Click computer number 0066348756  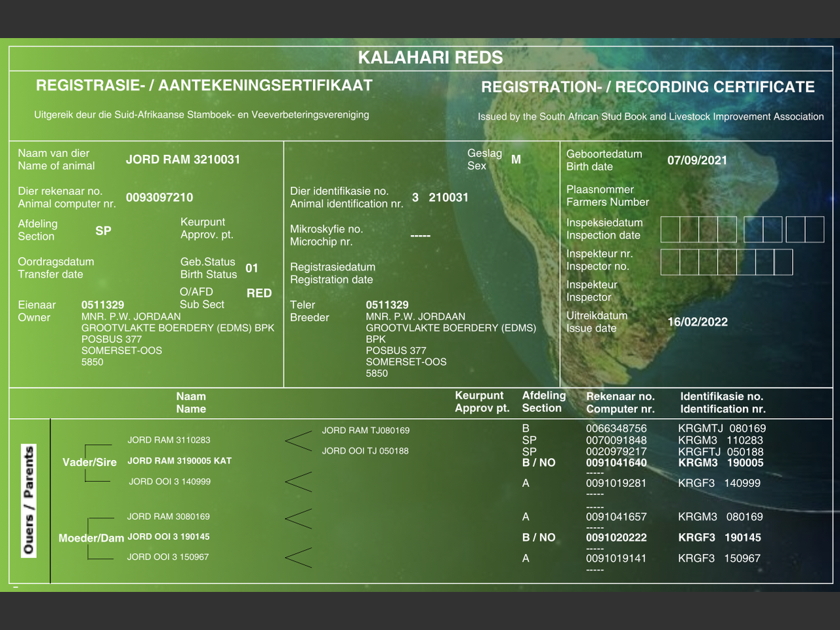(x=616, y=429)
